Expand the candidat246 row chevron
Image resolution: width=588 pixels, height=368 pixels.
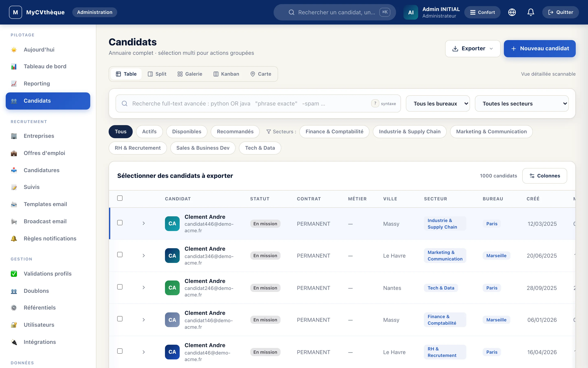click(144, 287)
